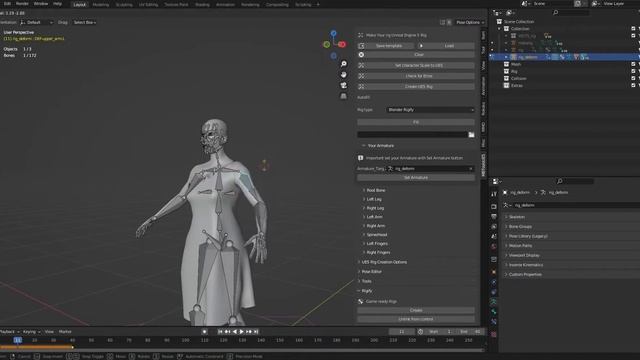This screenshot has height=360, width=640.
Task: Toggle exclude checkbox for Extras collection
Action: coord(633,85)
